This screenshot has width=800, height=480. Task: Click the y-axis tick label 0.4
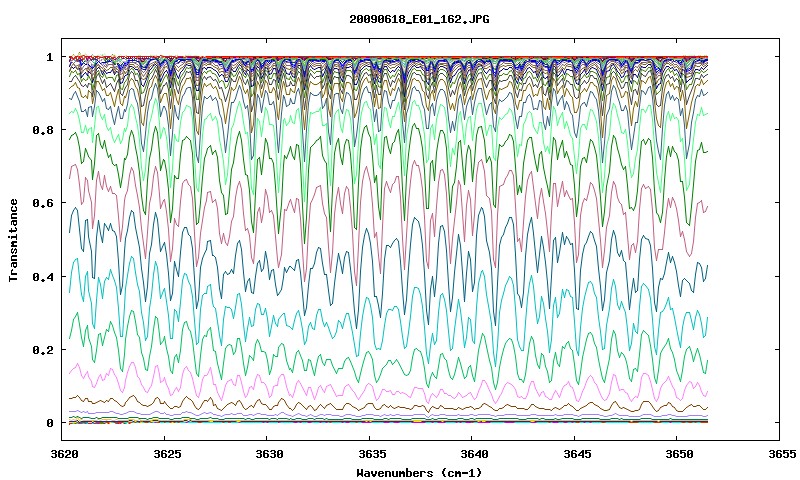click(x=43, y=276)
